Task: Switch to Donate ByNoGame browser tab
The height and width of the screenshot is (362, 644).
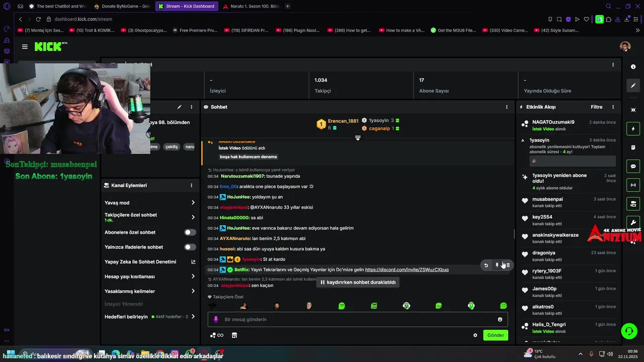Action: coord(122,6)
